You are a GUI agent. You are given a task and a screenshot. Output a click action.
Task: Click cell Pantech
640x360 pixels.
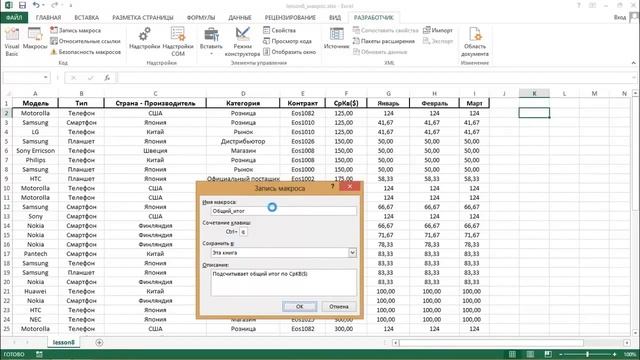click(x=35, y=254)
